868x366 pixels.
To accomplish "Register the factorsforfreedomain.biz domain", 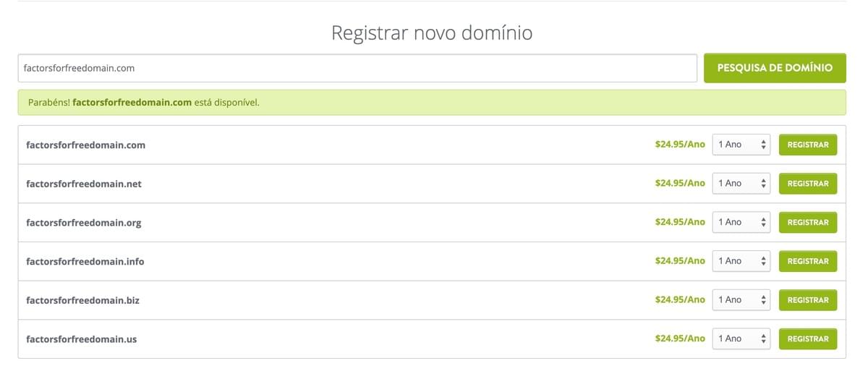I will coord(807,299).
